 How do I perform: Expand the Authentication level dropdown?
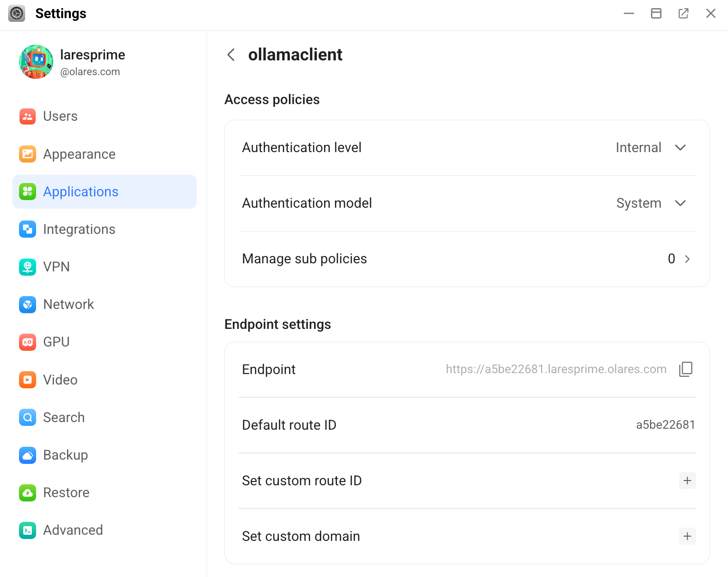[x=680, y=148]
